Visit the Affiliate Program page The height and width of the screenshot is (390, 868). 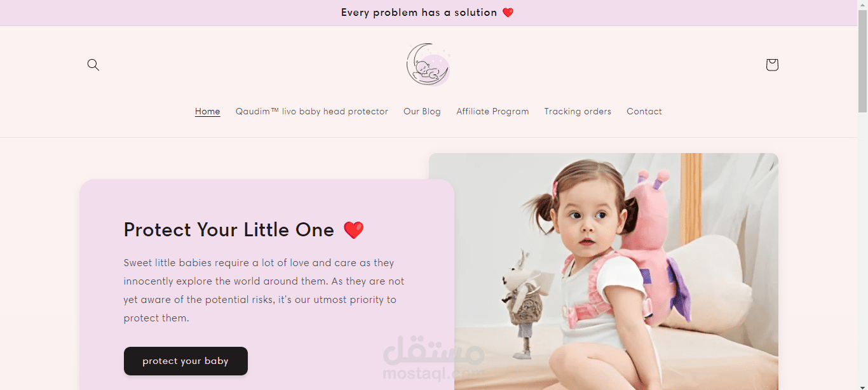(x=492, y=111)
